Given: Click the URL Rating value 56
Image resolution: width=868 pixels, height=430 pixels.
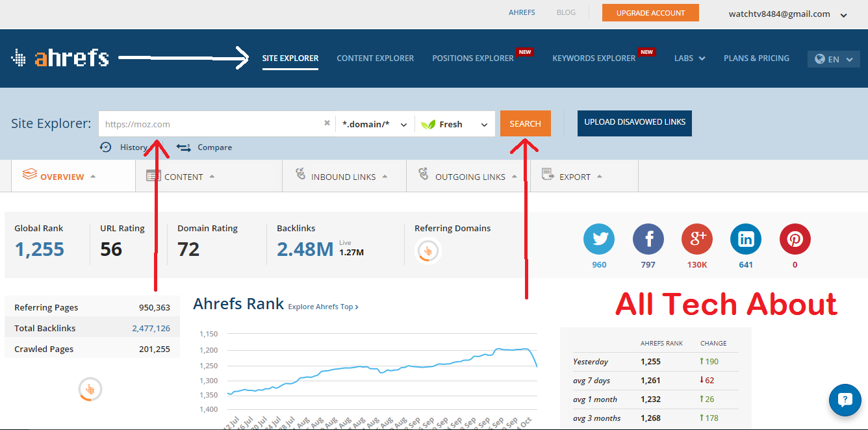Looking at the screenshot, I should point(111,249).
